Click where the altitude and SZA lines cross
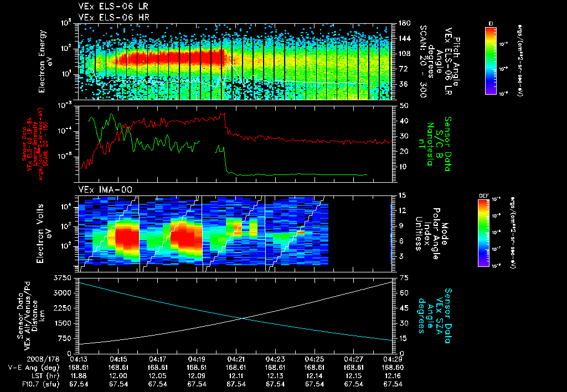 pos(242,318)
